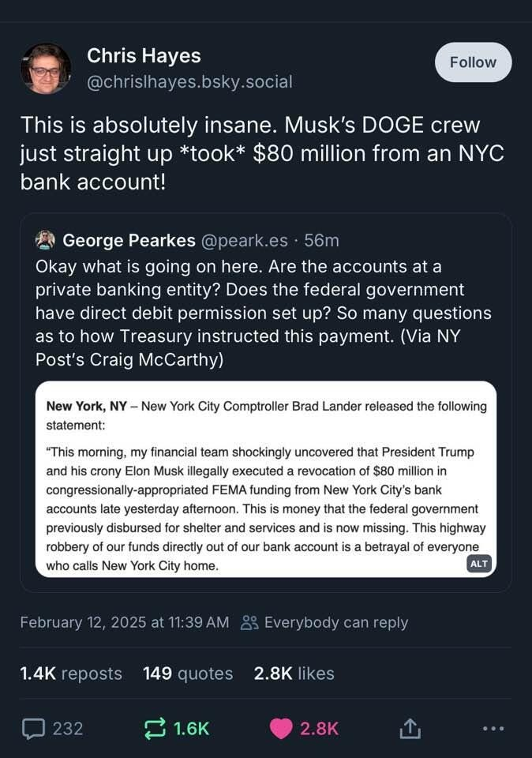The image size is (532, 758).
Task: Open the Comptroller statement image
Action: 265,478
